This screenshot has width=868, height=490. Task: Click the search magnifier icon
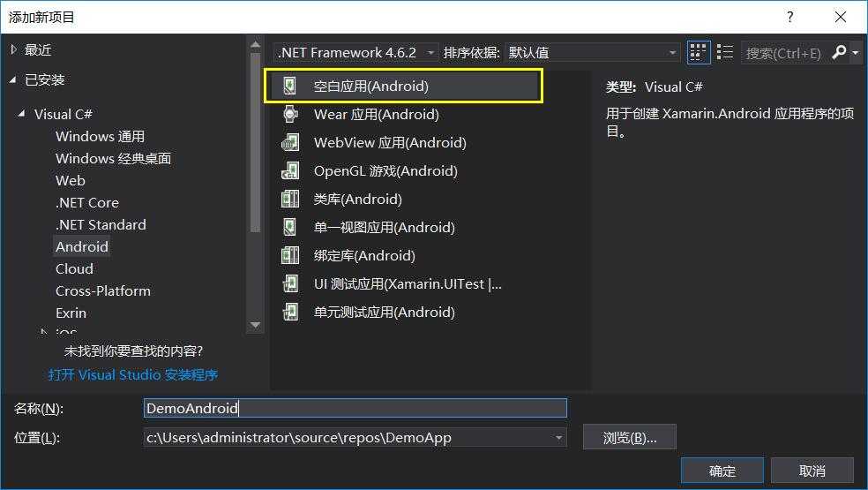pyautogui.click(x=839, y=53)
